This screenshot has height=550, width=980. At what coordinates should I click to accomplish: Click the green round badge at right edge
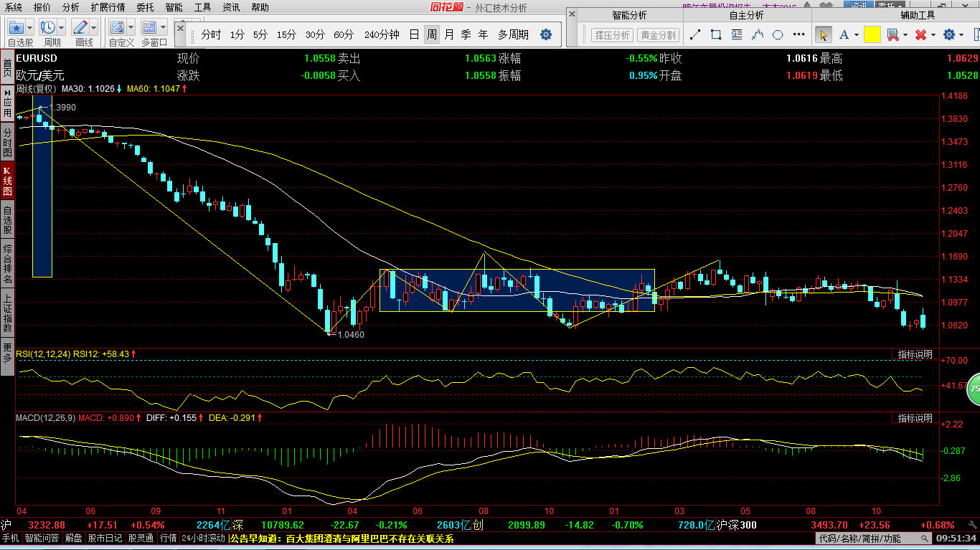[973, 388]
